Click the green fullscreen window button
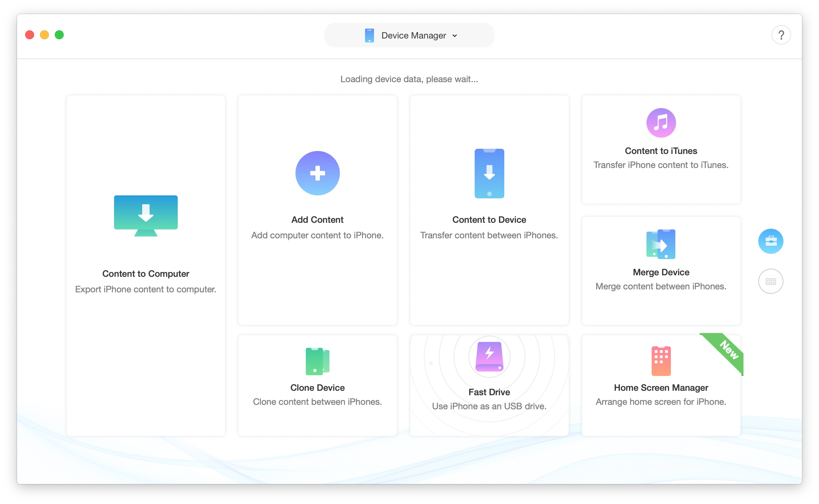819x504 pixels. coord(59,35)
